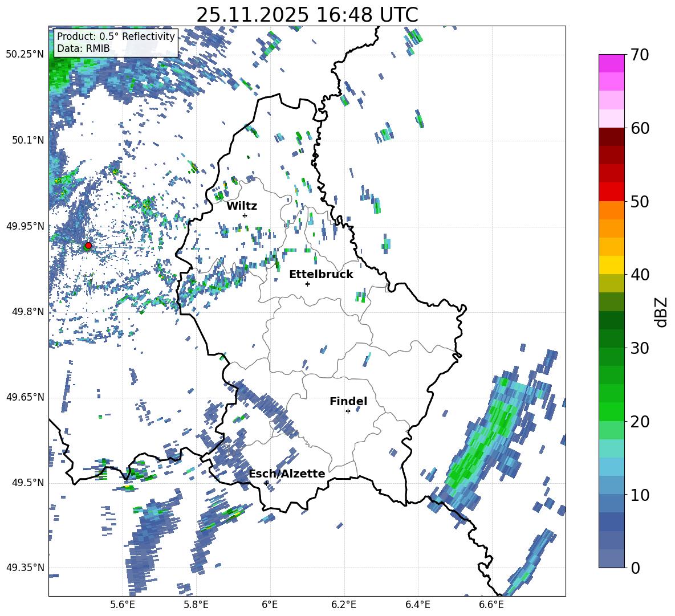This screenshot has width=675, height=616.
Task: Click the colorbar tick value 40
Action: pyautogui.click(x=639, y=275)
